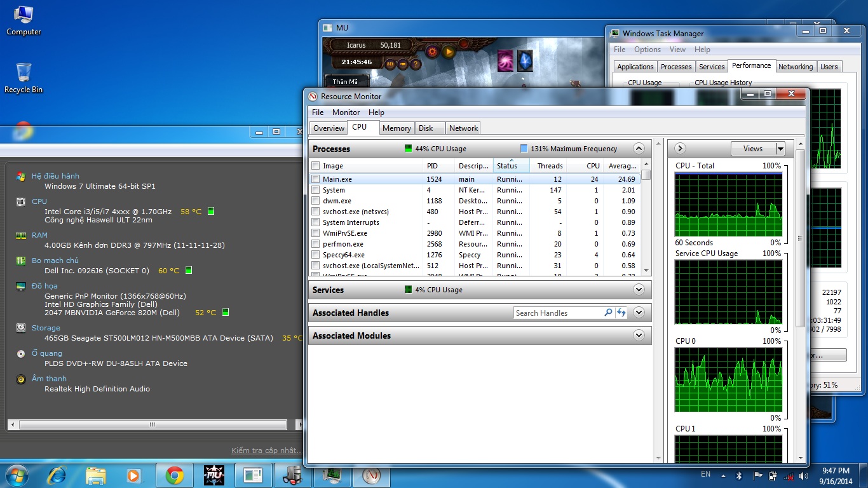The width and height of the screenshot is (868, 488).
Task: Click the search magnifier in Associated Handles
Action: click(608, 313)
